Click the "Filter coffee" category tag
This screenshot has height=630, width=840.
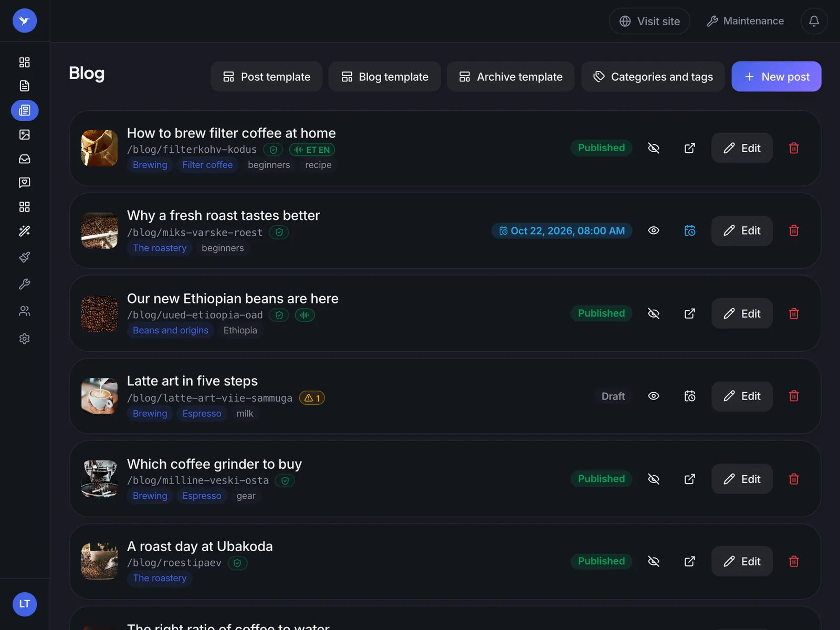(207, 165)
